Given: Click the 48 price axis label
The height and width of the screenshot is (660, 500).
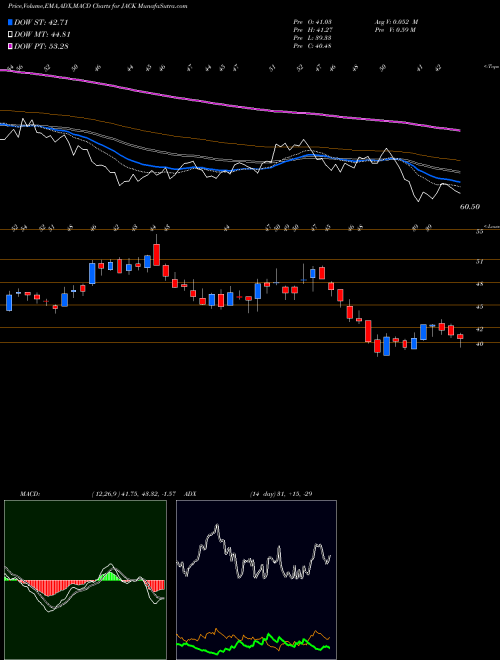Looking at the screenshot, I should pos(479,285).
